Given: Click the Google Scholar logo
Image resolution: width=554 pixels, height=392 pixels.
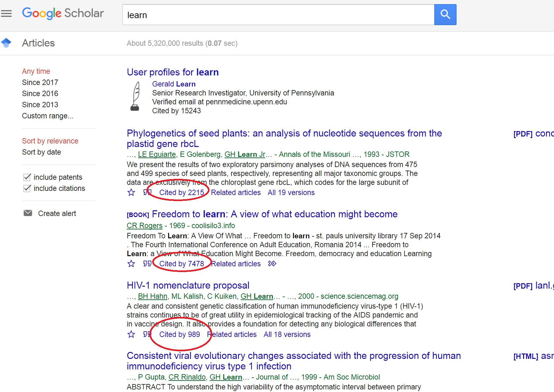Looking at the screenshot, I should (63, 13).
